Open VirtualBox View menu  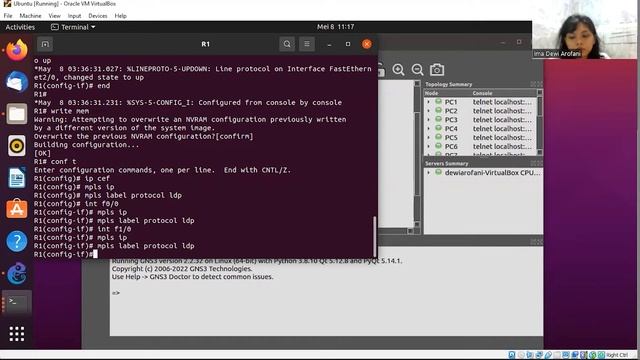[54, 16]
